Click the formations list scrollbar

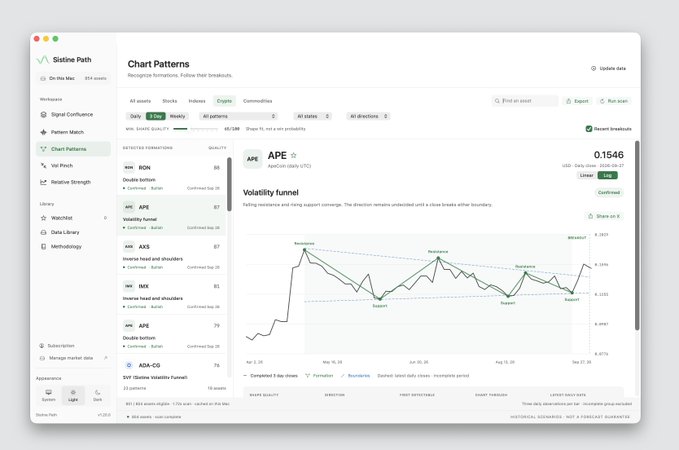[229, 184]
